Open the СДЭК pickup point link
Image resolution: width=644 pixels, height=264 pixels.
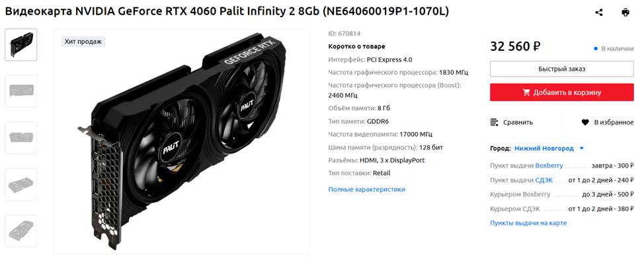click(x=544, y=180)
